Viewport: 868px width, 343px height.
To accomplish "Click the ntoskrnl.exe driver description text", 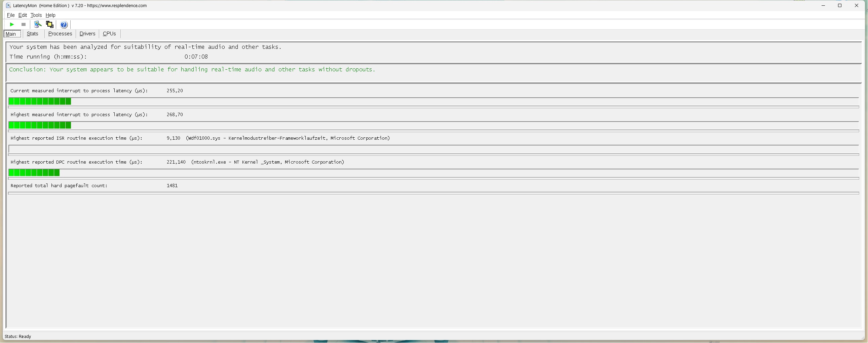I will pos(268,162).
